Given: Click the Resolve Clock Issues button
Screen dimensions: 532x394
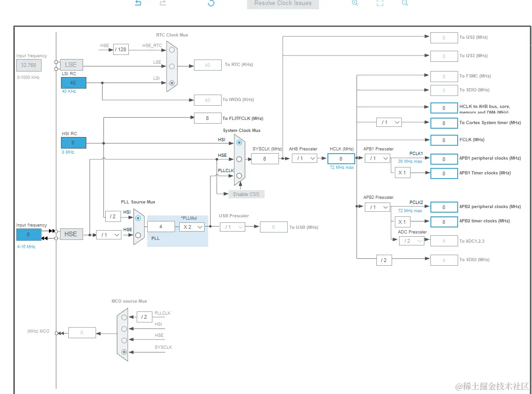Looking at the screenshot, I should click(x=283, y=4).
